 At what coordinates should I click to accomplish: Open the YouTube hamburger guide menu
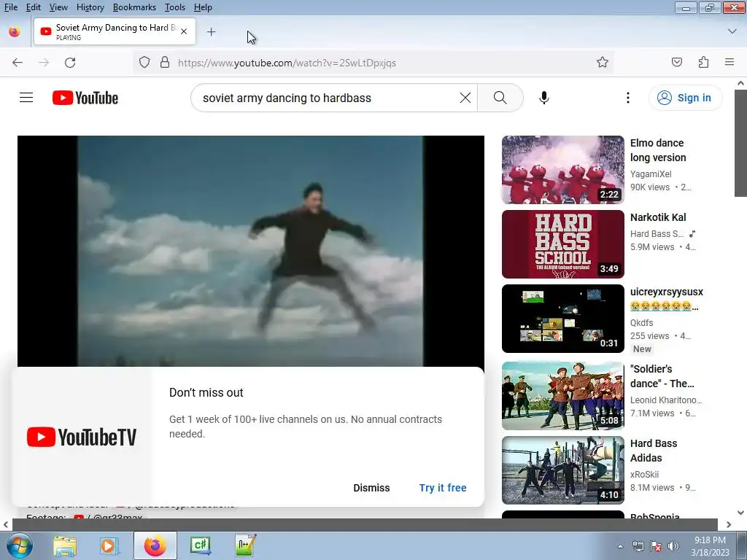coord(26,98)
